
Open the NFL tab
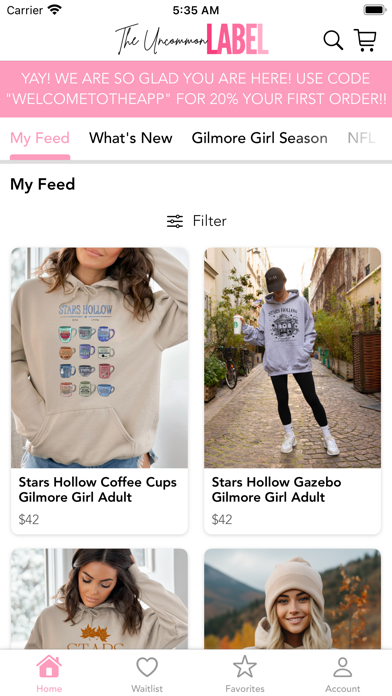[361, 138]
